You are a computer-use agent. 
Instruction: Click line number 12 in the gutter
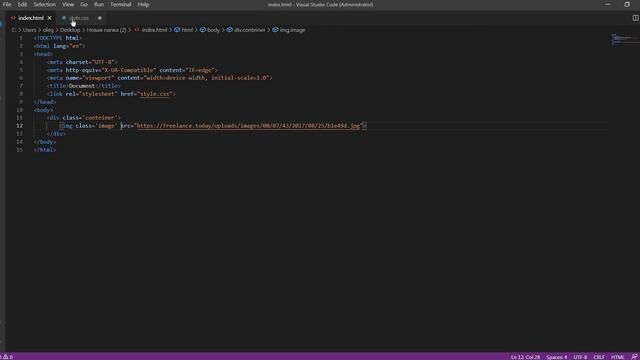[x=20, y=126]
